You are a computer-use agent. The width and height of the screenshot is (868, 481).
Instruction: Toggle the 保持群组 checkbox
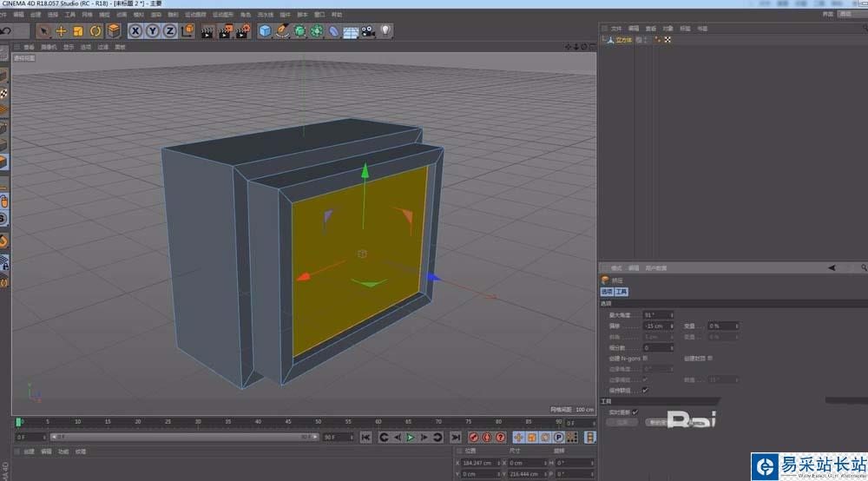[x=645, y=390]
